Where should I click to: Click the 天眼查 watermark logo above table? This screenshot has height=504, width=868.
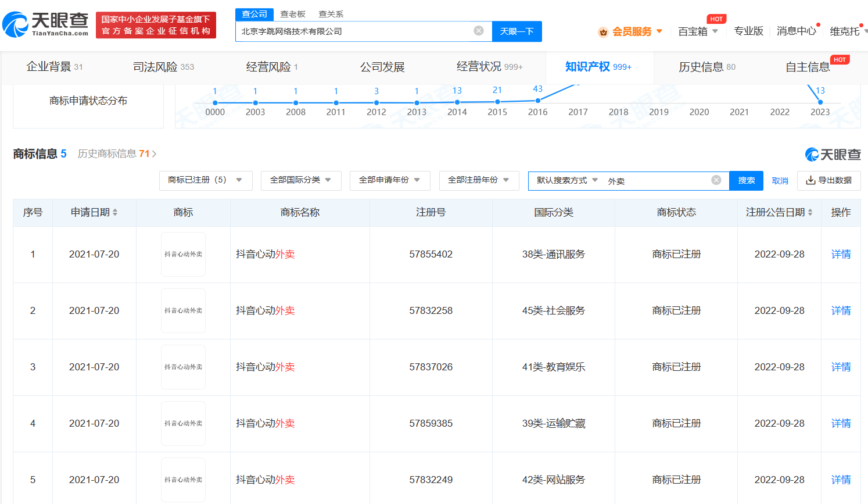[x=833, y=154]
